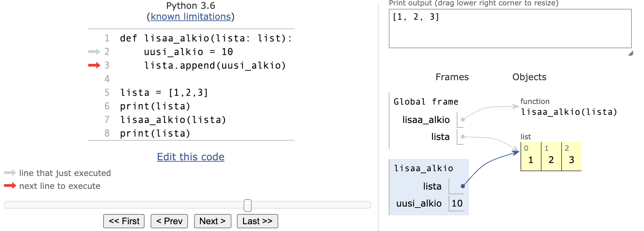Click the gray just-executed arrow at line 2
The image size is (644, 231).
(94, 52)
